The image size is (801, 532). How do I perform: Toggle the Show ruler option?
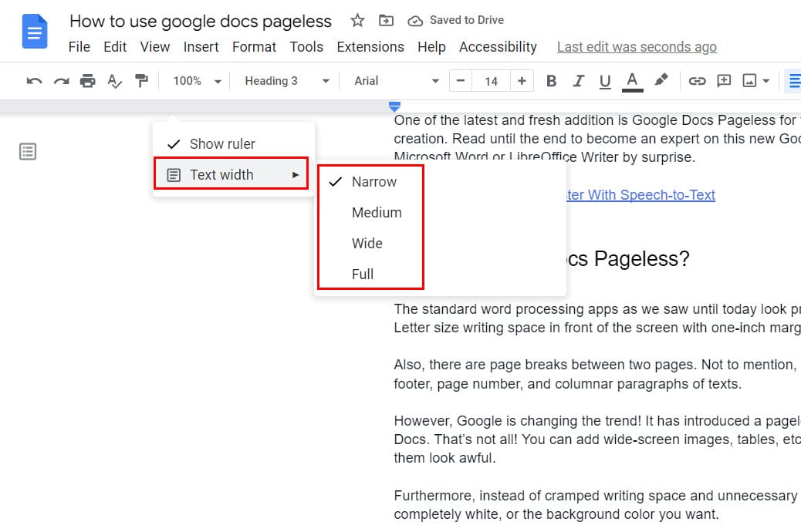pyautogui.click(x=222, y=143)
